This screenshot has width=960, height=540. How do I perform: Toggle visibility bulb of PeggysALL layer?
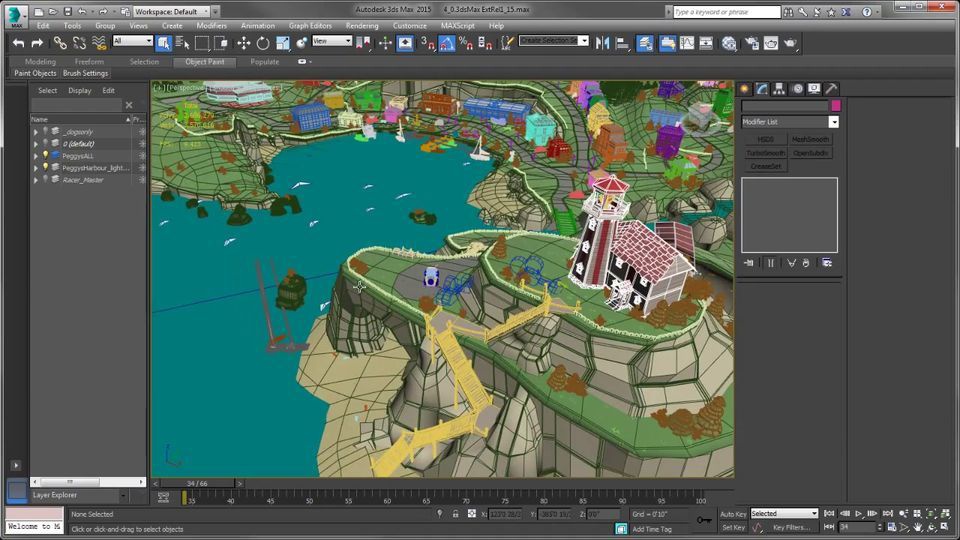(x=45, y=156)
